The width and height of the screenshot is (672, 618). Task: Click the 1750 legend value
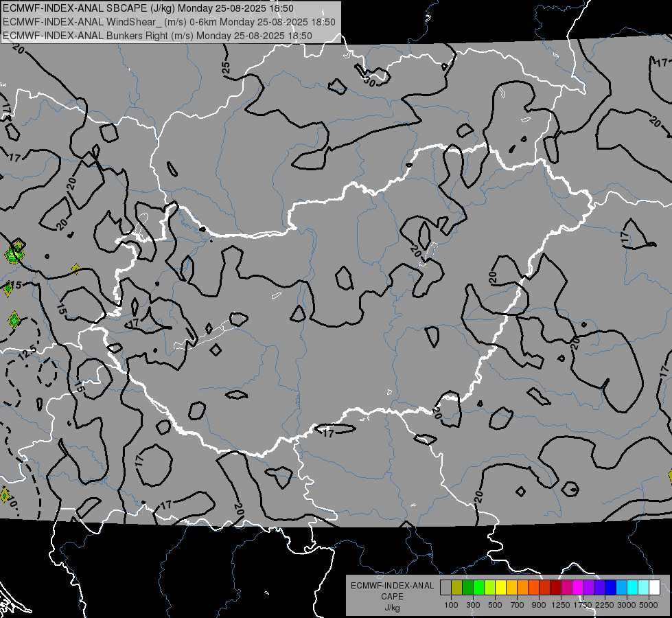pos(583,605)
